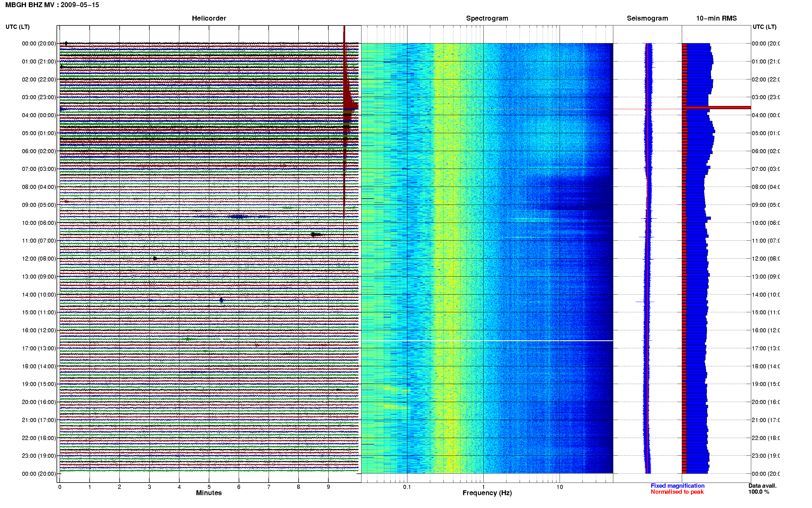Image resolution: width=812 pixels, height=508 pixels.
Task: Click the blue event burst near 09:40 trace
Action: (x=239, y=217)
